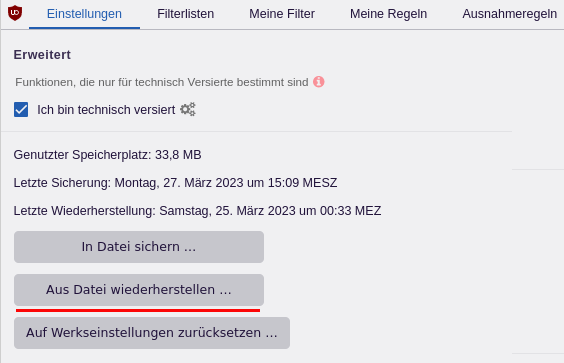Click the Erweitert section heading
This screenshot has height=363, width=564.
click(x=42, y=55)
